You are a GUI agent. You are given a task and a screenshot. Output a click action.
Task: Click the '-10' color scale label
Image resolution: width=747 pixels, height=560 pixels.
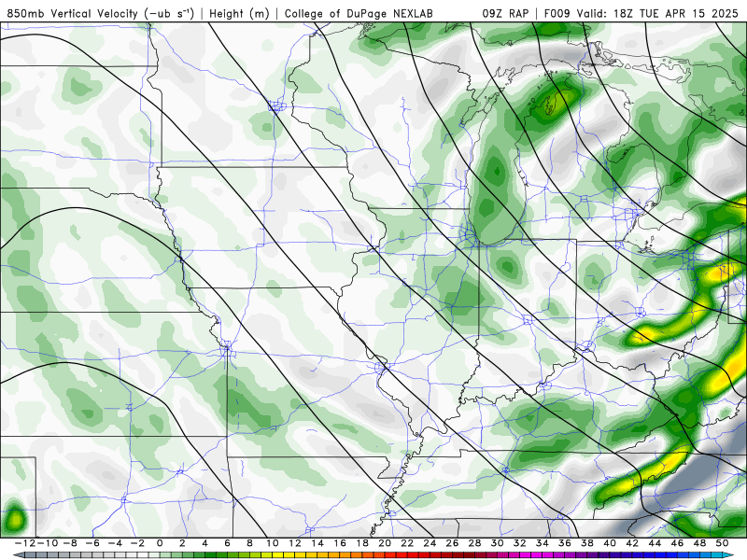(x=47, y=543)
